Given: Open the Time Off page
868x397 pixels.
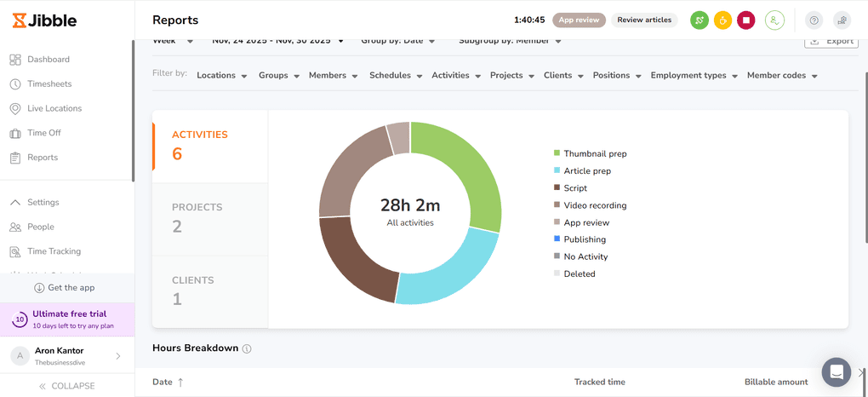Looking at the screenshot, I should (x=43, y=133).
